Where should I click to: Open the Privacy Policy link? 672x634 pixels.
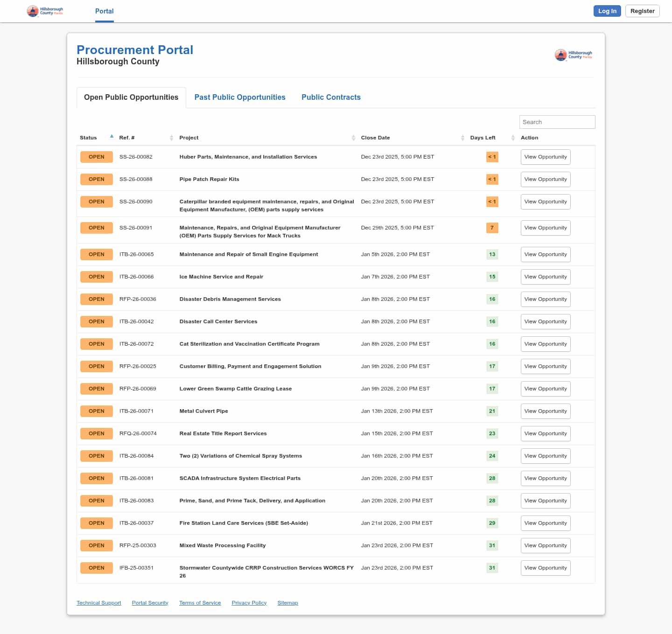249,603
